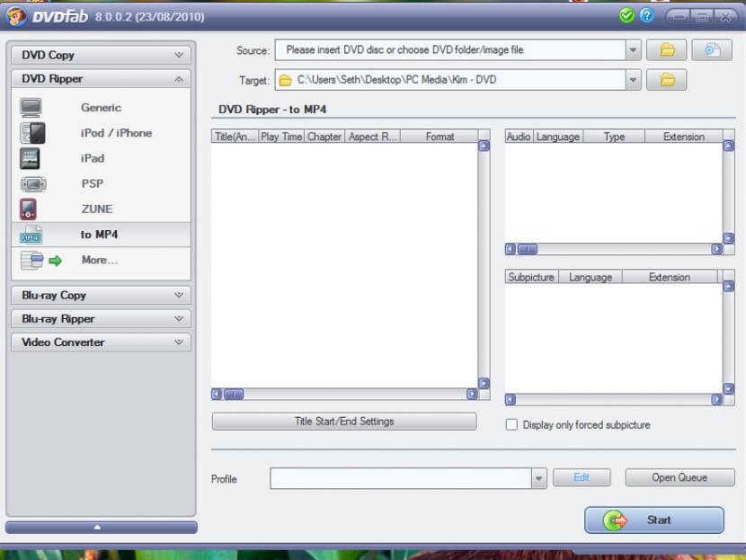Screen dimensions: 746x560
Task: Click the Format column header
Action: (x=440, y=137)
